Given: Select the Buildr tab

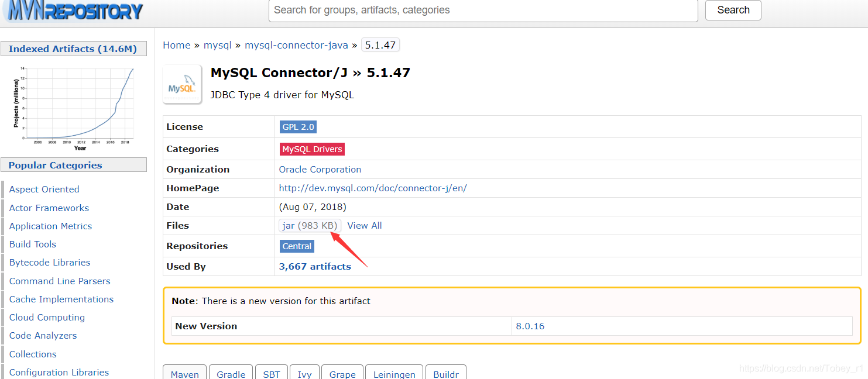Looking at the screenshot, I should (446, 373).
